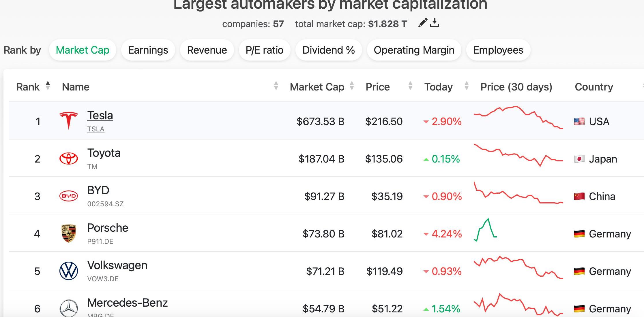The height and width of the screenshot is (317, 644).
Task: Click green up arrow beside Toyota's 0.15%
Action: (426, 159)
